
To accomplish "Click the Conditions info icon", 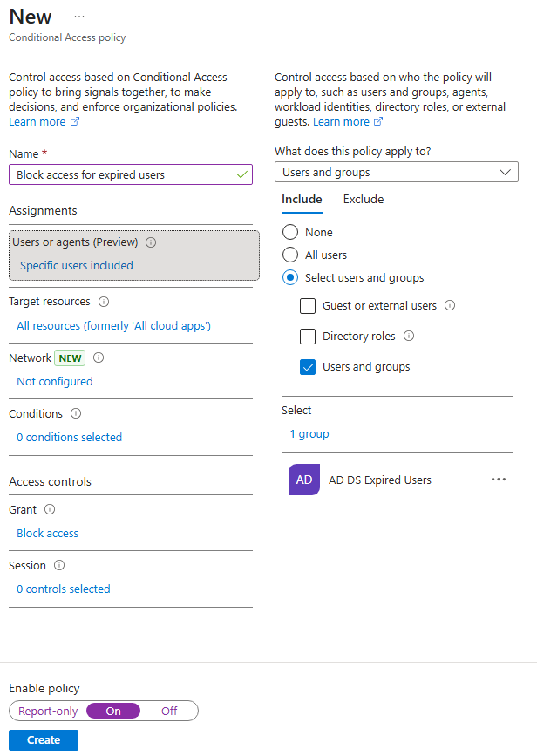I will click(75, 413).
